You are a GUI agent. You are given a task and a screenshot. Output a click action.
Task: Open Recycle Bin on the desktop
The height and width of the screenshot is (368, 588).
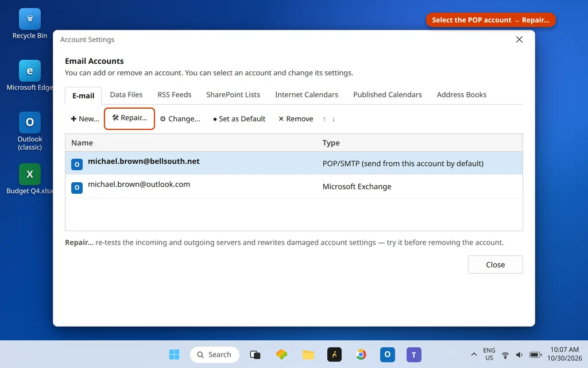click(30, 24)
